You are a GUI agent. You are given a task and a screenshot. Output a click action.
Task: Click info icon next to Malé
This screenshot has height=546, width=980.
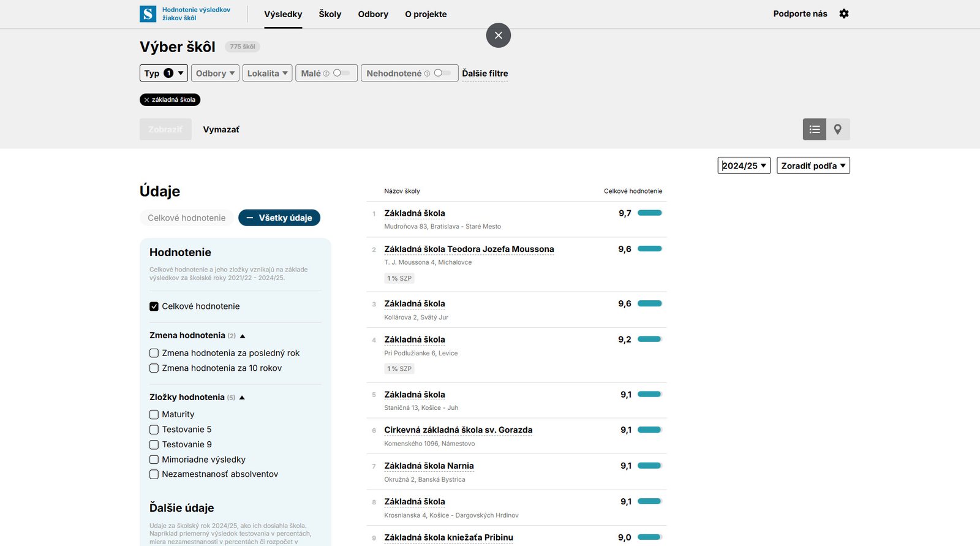pyautogui.click(x=326, y=74)
